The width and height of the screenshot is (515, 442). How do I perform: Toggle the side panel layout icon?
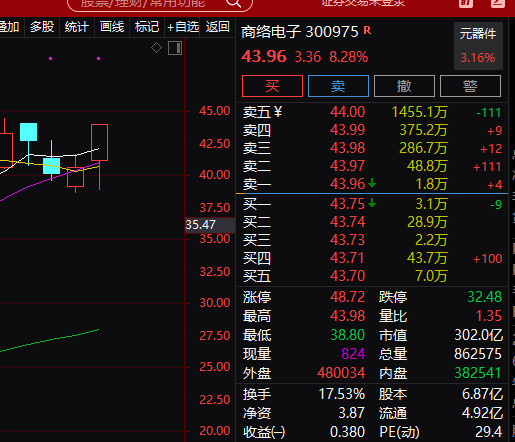175,48
